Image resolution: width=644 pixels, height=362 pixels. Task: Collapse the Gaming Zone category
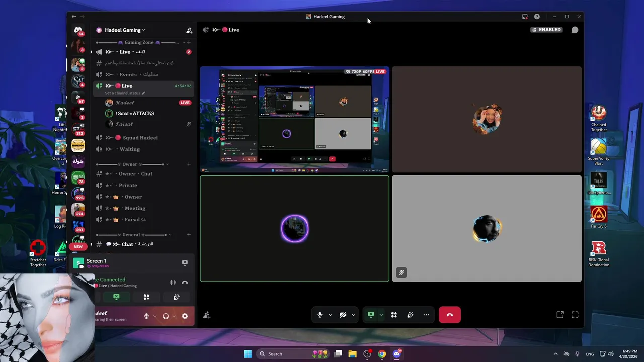pos(139,43)
